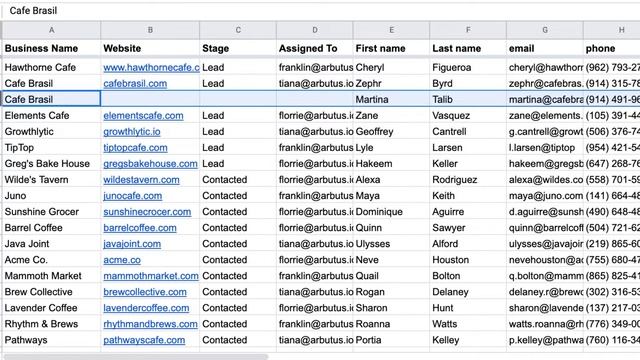Open the pathwayscafe.com link

tap(144, 340)
